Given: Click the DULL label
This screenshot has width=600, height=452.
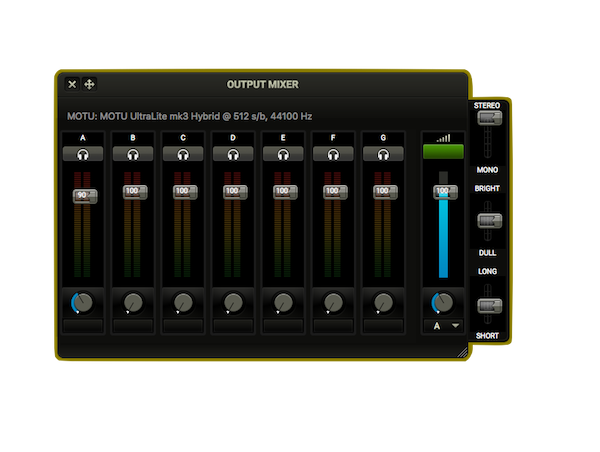Looking at the screenshot, I should [x=487, y=253].
